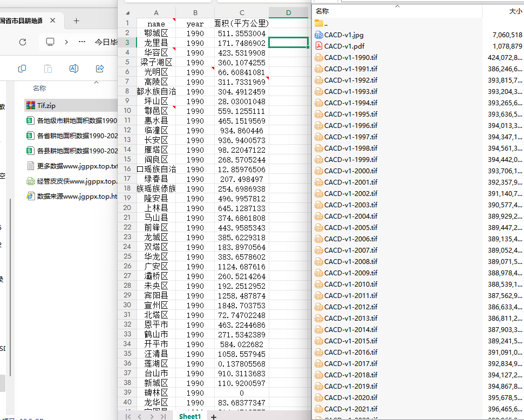Click the Copy icon in explorer toolbar
The image size is (524, 420).
pyautogui.click(x=22, y=69)
